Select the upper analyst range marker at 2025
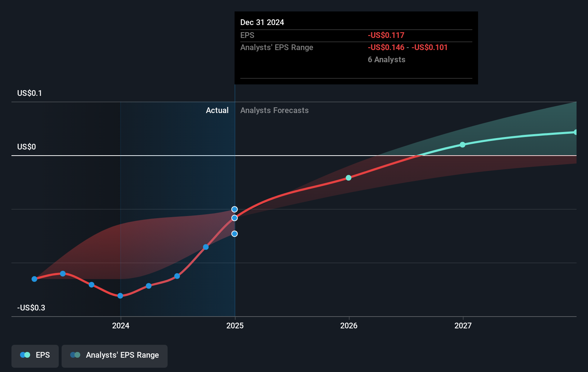588x372 pixels. (x=235, y=209)
